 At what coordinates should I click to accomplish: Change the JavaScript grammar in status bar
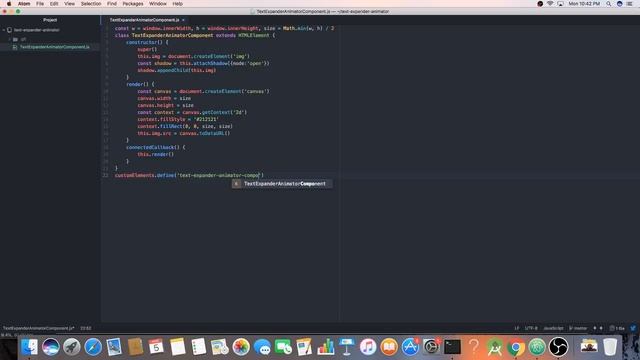(x=553, y=328)
